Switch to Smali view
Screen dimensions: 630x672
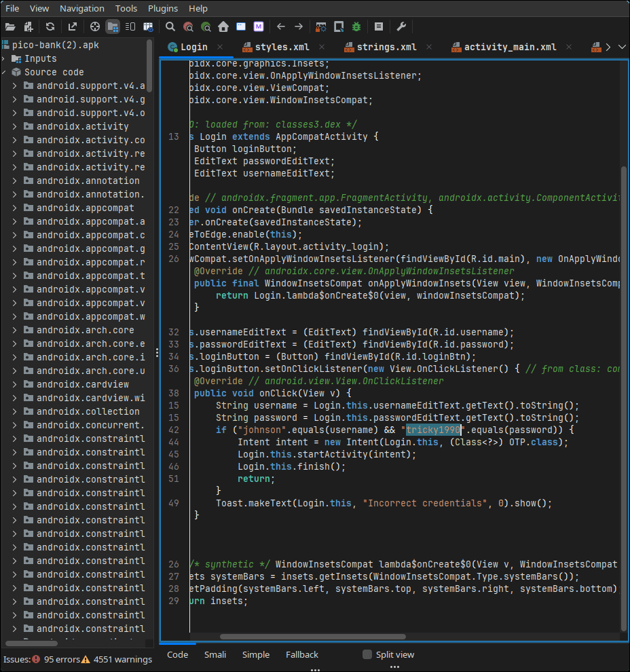pyautogui.click(x=215, y=655)
